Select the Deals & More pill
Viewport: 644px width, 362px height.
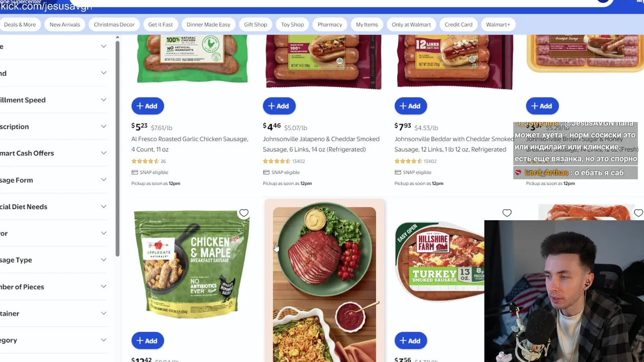coord(20,24)
